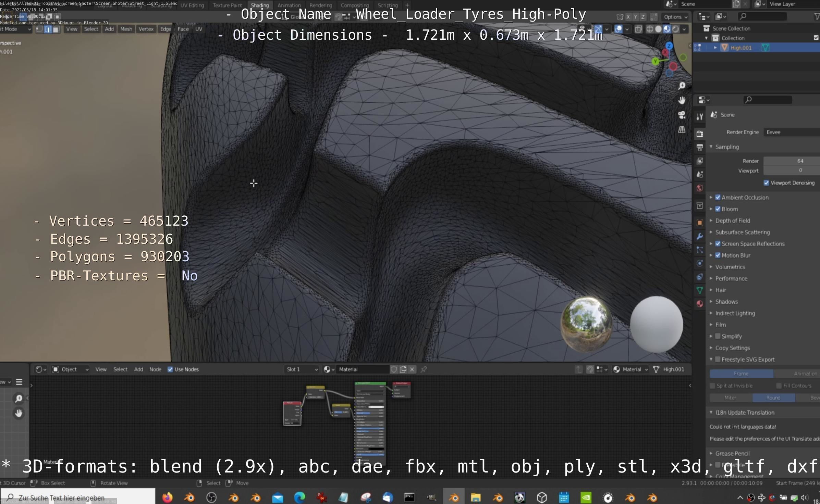Open Firefox from the Windows taskbar
Screen dimensions: 820x504
pyautogui.click(x=167, y=497)
